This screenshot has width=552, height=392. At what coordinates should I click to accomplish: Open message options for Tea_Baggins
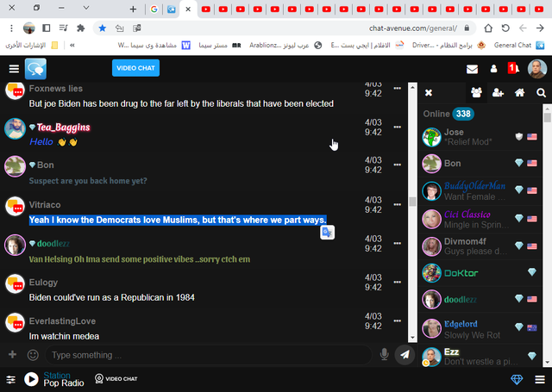pos(397,127)
